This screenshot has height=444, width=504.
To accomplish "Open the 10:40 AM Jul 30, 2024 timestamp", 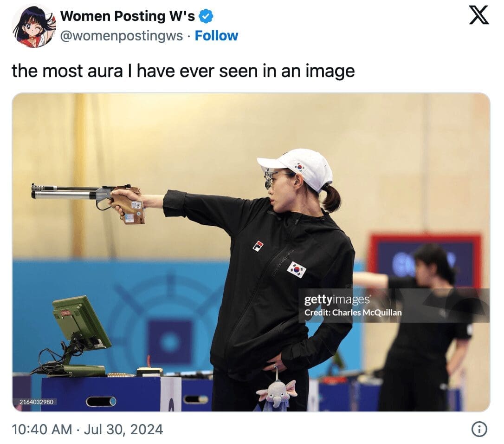I will pos(87,430).
